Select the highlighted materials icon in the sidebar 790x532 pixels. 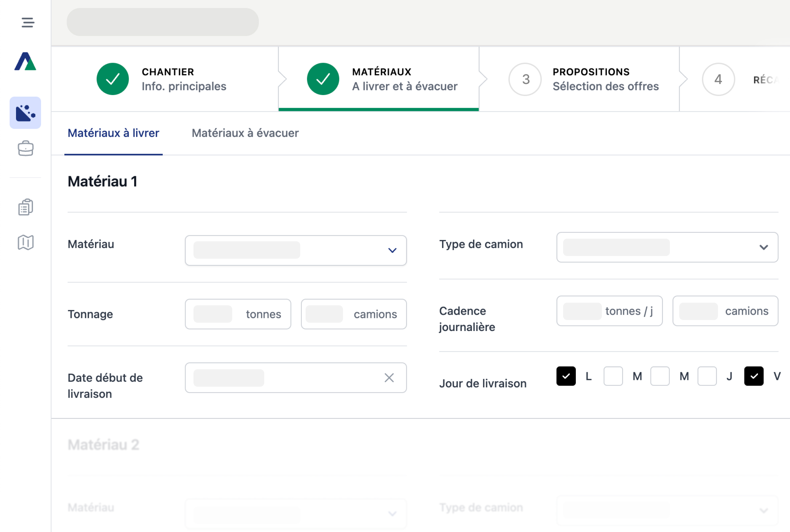25,113
